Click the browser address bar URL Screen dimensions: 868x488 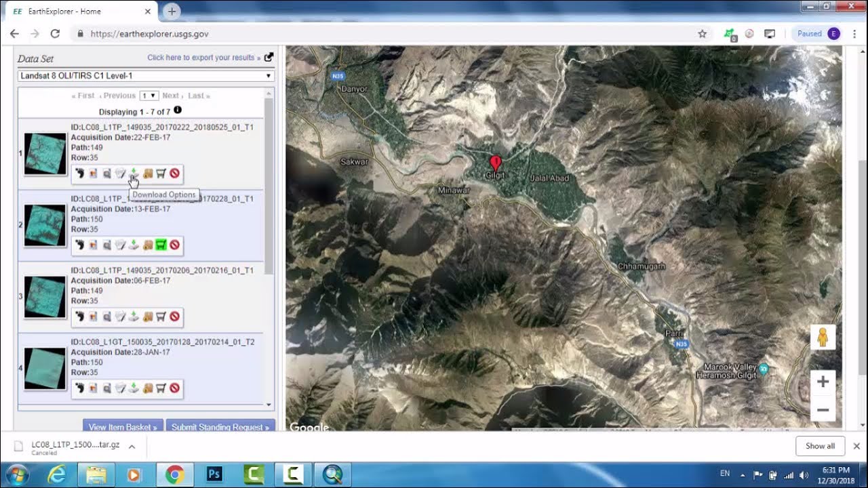[149, 34]
